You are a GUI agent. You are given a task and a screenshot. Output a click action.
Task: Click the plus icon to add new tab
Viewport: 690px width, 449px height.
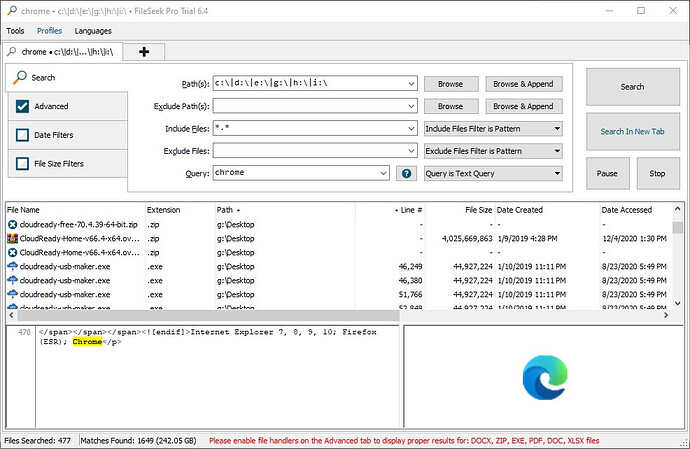[x=144, y=52]
